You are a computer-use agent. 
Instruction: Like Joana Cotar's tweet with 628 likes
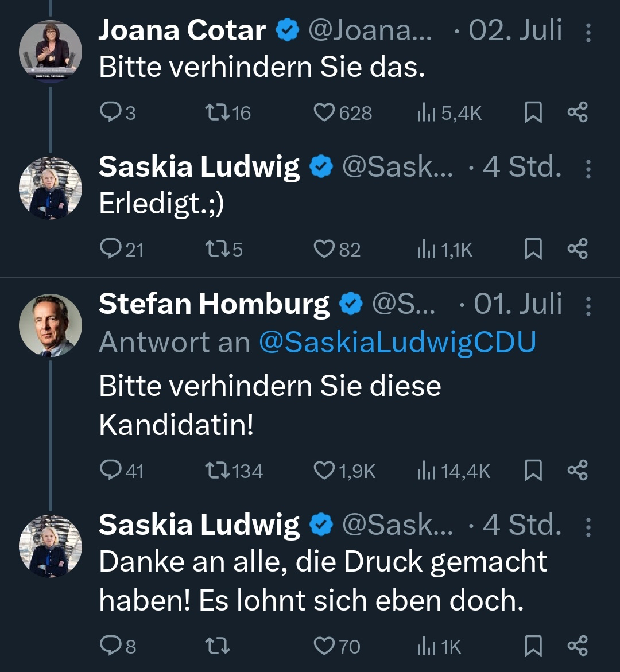(x=324, y=112)
